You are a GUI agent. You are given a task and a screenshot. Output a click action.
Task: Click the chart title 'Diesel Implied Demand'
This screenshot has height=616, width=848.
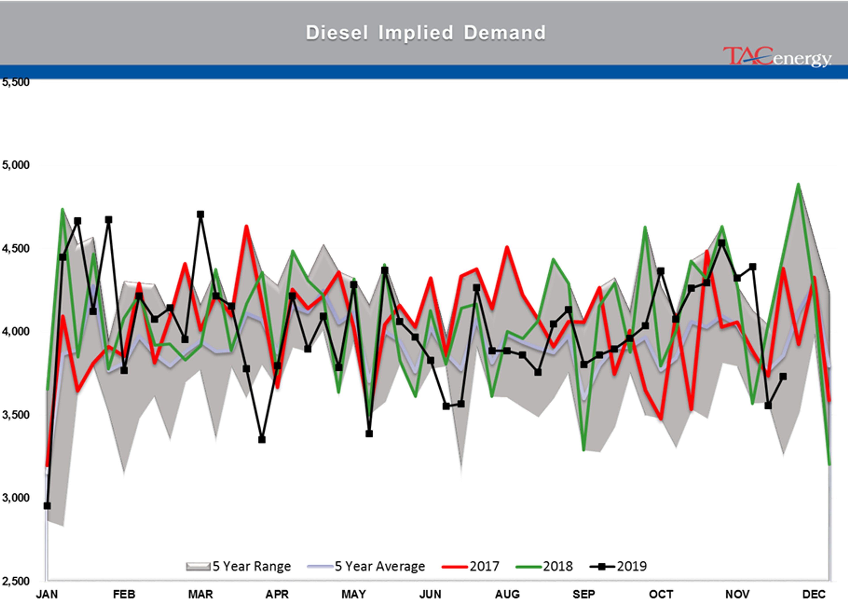point(426,33)
